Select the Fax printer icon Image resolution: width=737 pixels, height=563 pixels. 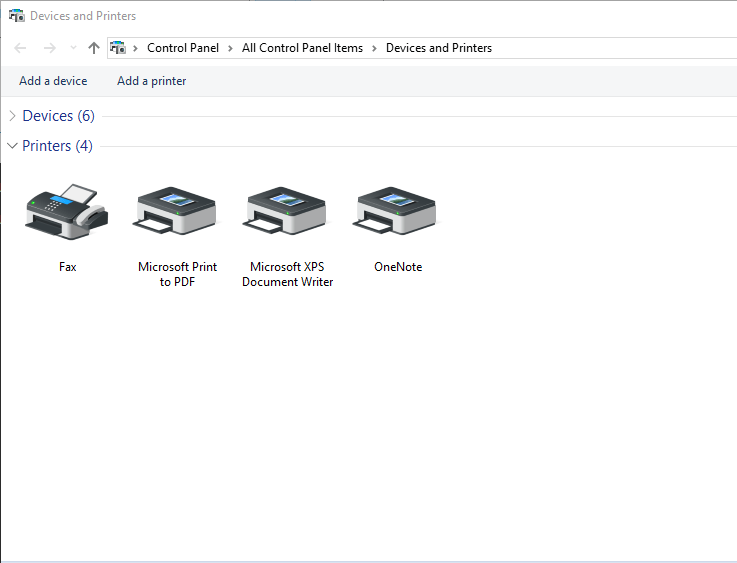[67, 212]
